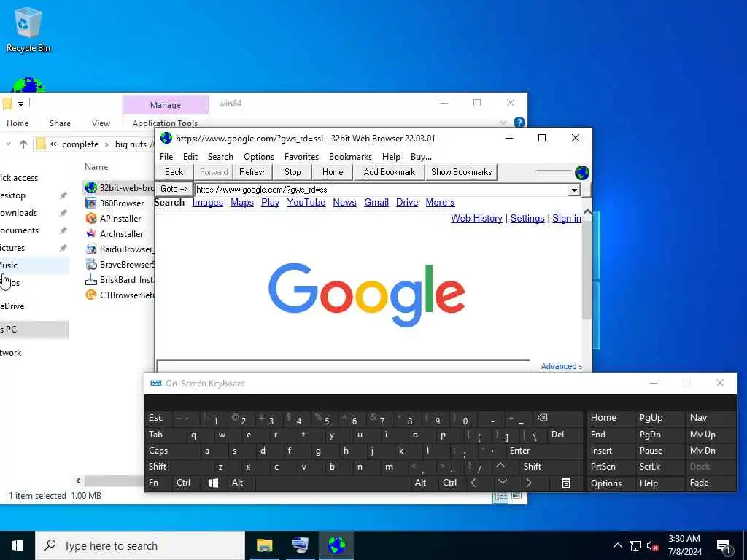747x560 pixels.
Task: Click the Windows Start button
Action: coord(18,545)
